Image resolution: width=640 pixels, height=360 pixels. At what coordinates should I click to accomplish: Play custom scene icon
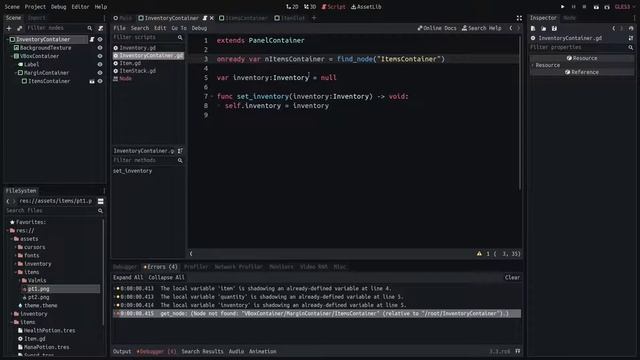click(x=607, y=7)
